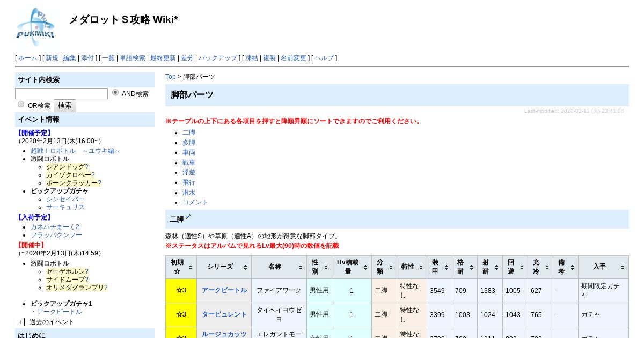Sort table by 分類 column arrows
The width and height of the screenshot is (644, 338).
click(x=391, y=267)
